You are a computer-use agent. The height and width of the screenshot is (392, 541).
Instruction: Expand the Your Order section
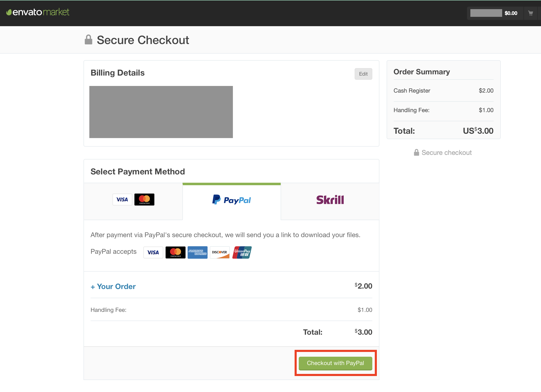pos(113,286)
